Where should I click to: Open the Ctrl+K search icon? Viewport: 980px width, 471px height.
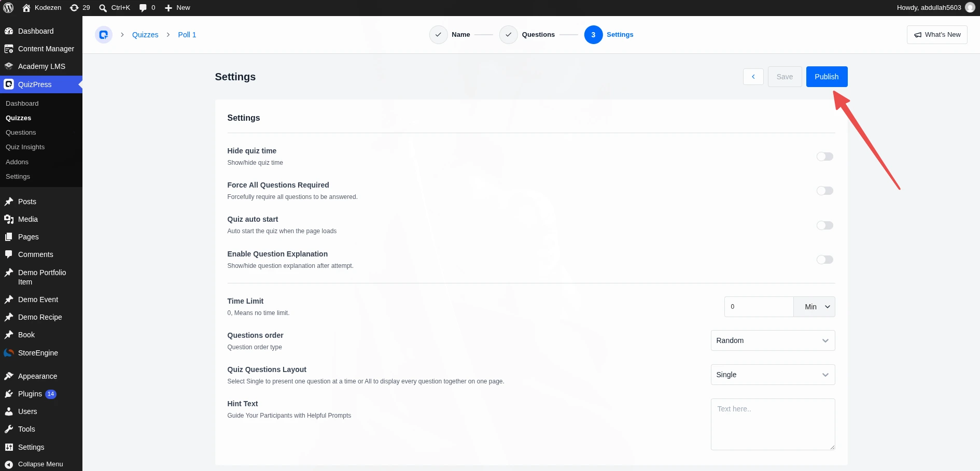click(x=103, y=8)
